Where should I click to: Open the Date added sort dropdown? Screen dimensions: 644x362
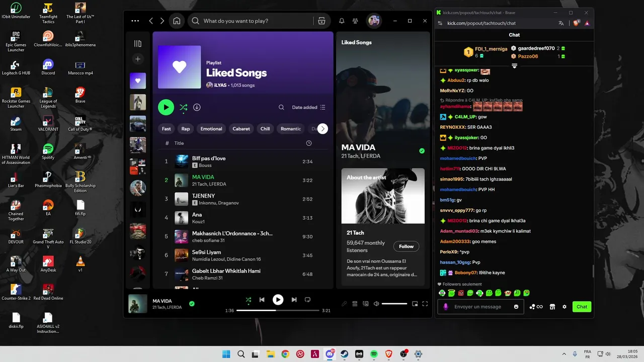[x=309, y=107]
